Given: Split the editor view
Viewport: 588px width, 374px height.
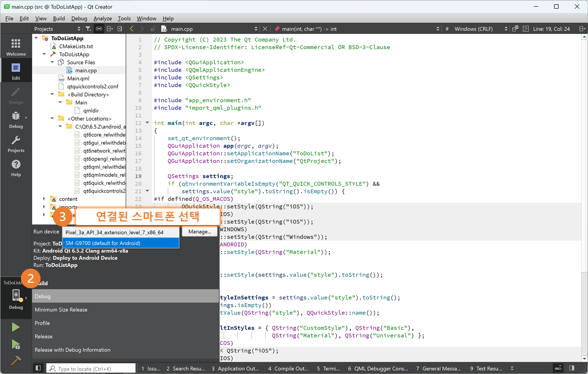Looking at the screenshot, I should pos(582,29).
